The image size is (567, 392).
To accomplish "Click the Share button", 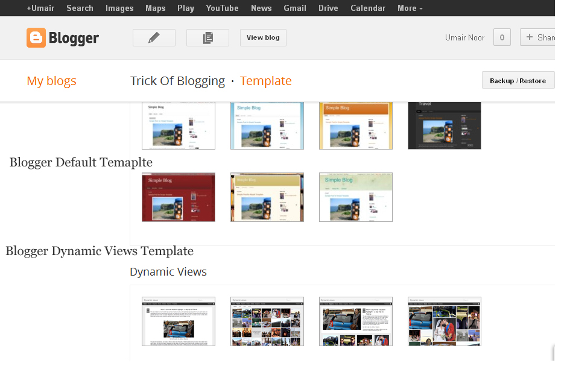I will [x=537, y=37].
